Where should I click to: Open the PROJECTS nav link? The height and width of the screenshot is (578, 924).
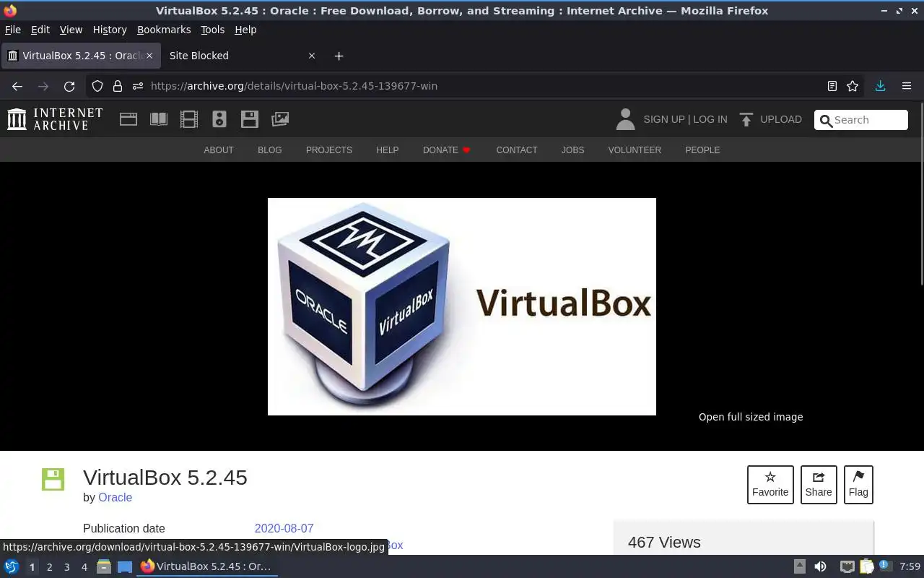coord(329,150)
